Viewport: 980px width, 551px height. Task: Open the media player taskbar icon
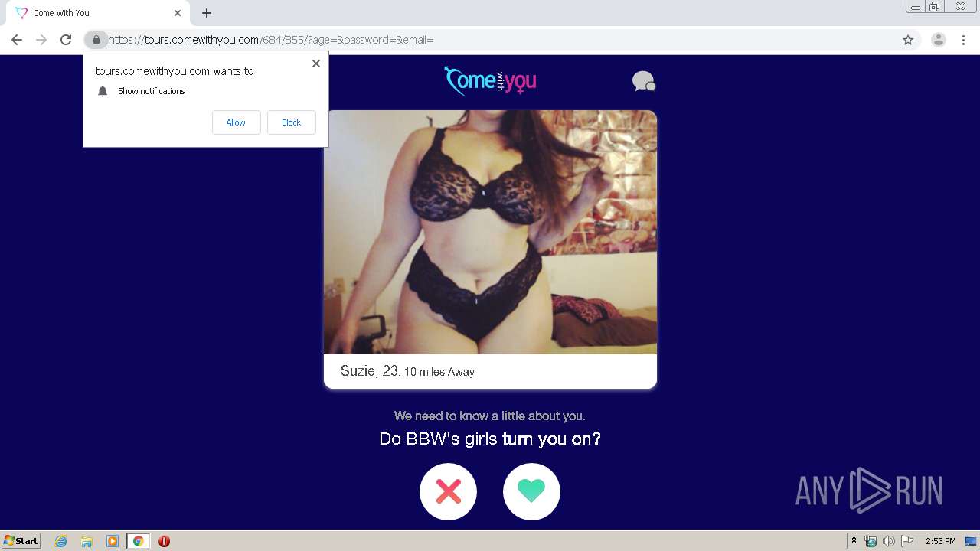point(113,541)
